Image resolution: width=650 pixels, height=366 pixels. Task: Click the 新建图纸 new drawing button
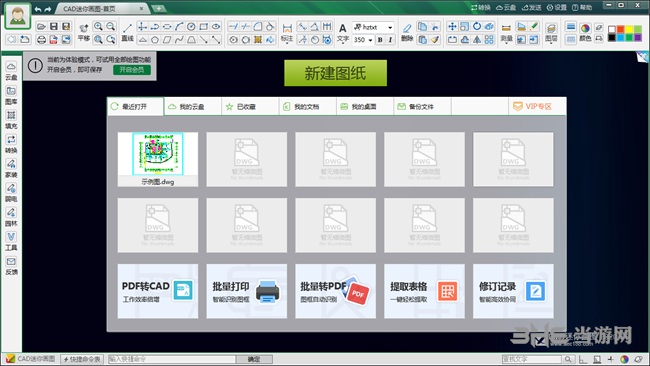pyautogui.click(x=335, y=73)
